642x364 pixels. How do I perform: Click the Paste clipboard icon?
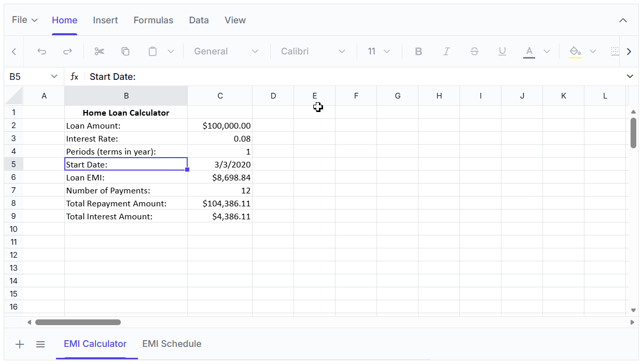pos(152,51)
